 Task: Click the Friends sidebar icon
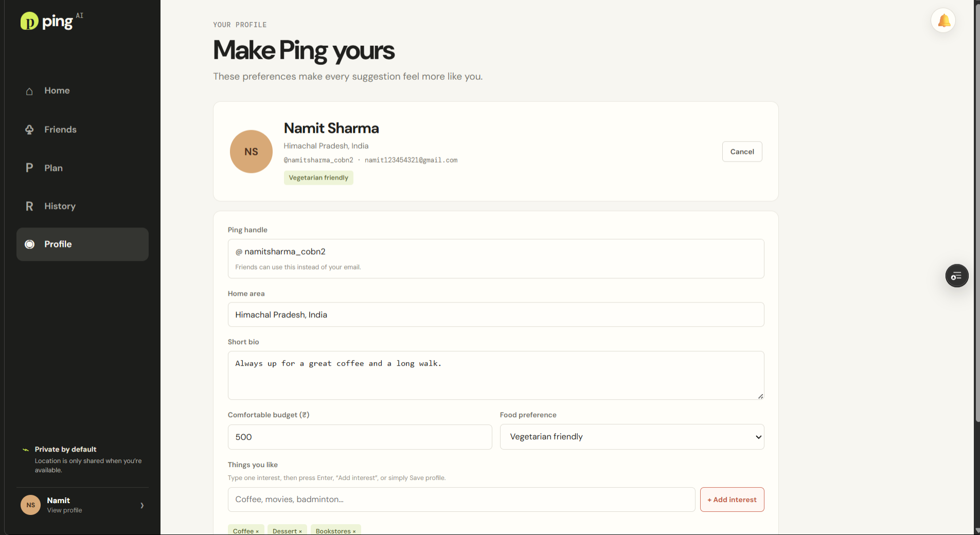pyautogui.click(x=29, y=130)
